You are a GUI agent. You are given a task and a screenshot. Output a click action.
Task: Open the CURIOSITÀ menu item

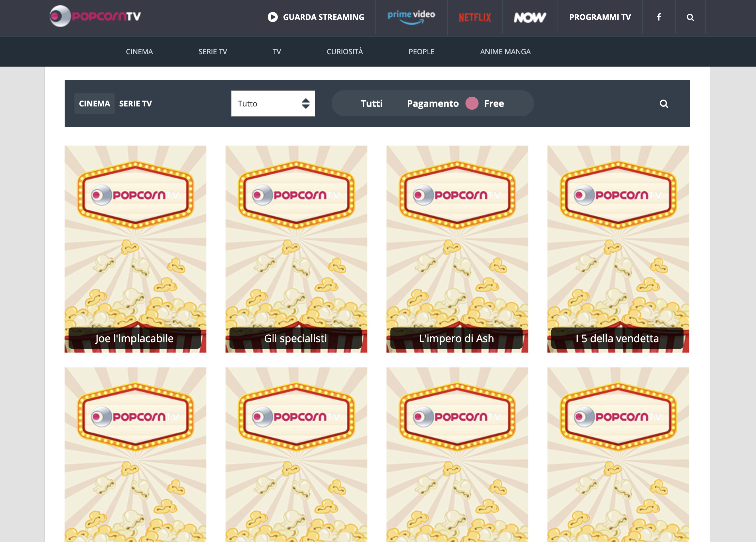pyautogui.click(x=345, y=52)
